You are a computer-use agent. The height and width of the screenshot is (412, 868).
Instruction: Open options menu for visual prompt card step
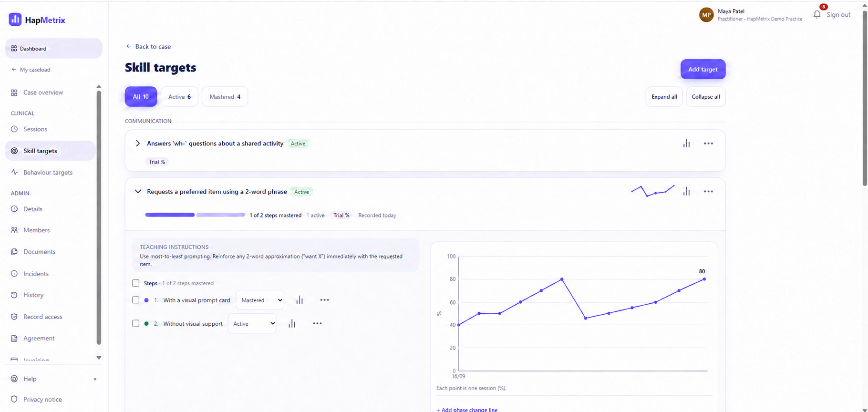tap(324, 300)
